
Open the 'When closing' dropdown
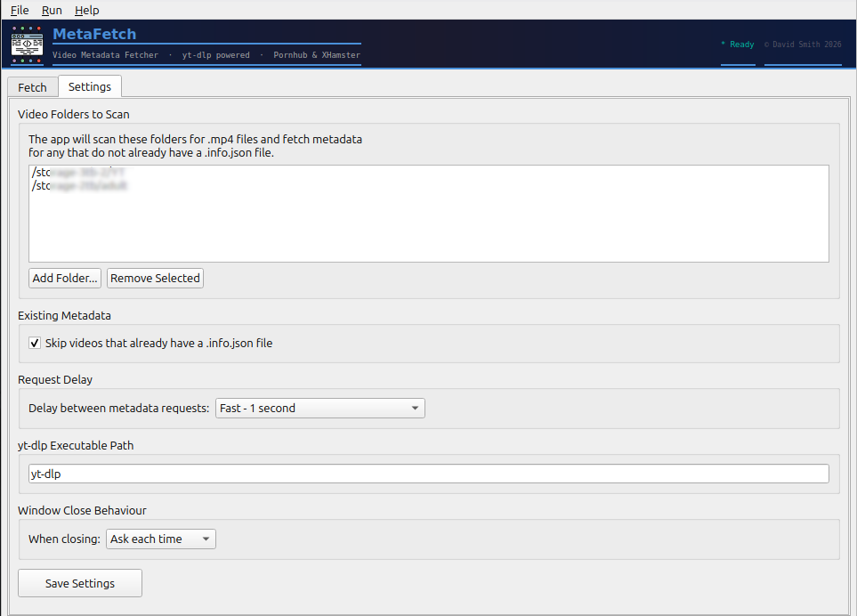point(160,539)
